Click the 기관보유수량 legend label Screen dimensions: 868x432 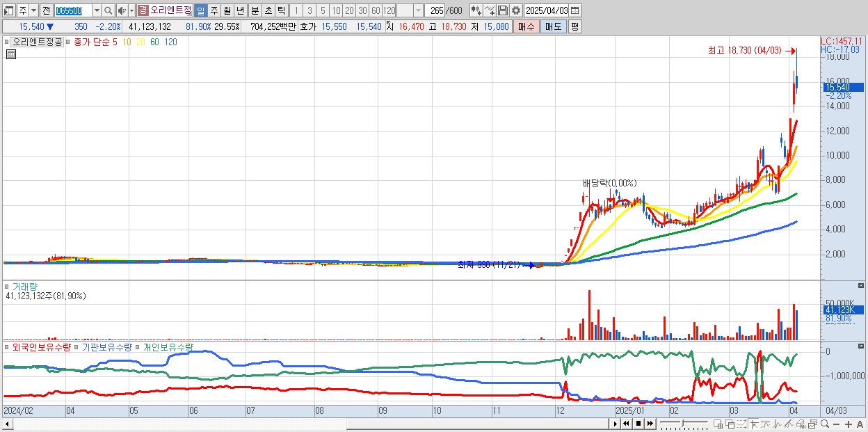point(106,346)
